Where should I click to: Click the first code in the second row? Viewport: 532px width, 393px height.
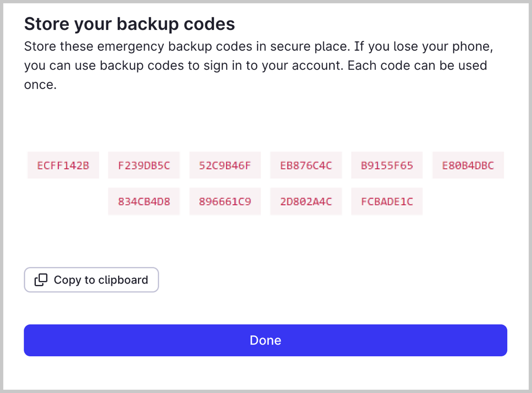click(144, 201)
